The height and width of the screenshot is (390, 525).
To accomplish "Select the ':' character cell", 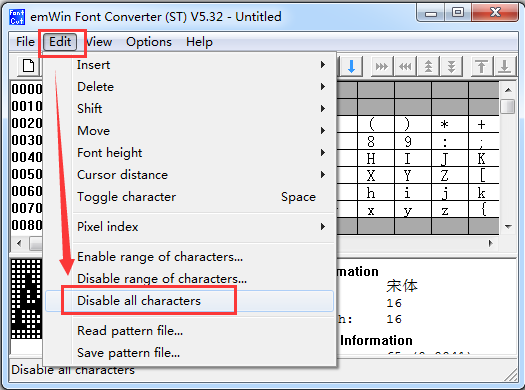I will tap(450, 142).
